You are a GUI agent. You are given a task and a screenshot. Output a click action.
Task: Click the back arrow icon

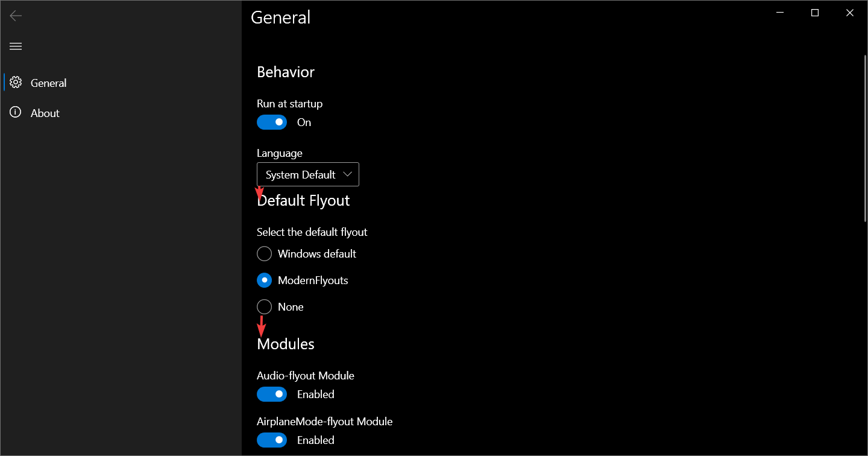(16, 16)
